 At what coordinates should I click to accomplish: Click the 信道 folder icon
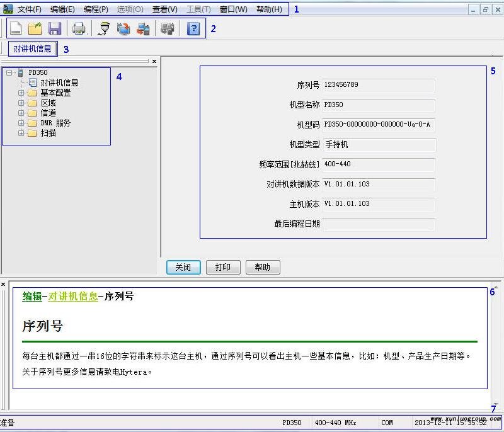pos(32,113)
